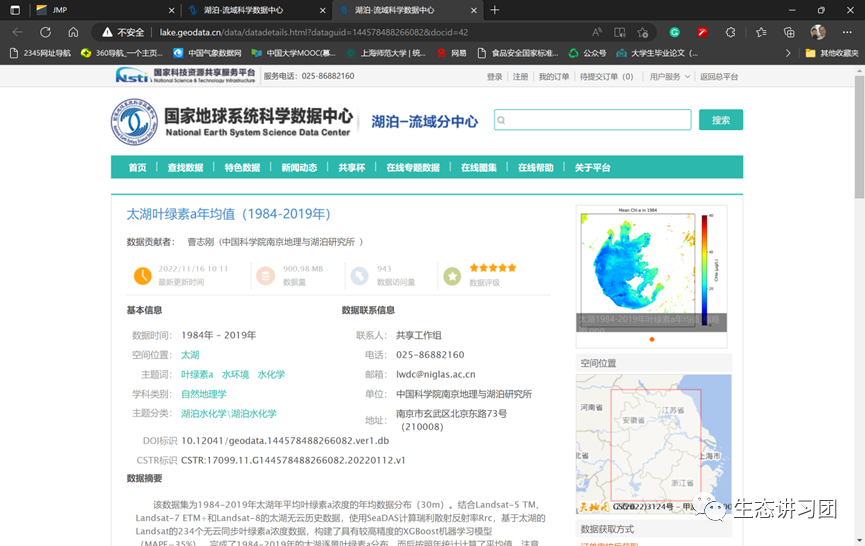
Task: Click the dataset title 太湖叶绿素a年均值
Action: (x=228, y=214)
